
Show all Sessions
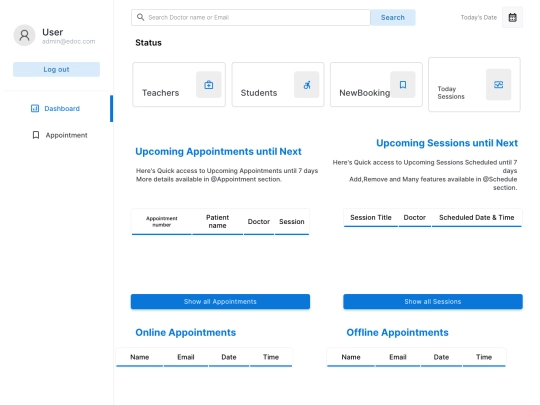(433, 301)
